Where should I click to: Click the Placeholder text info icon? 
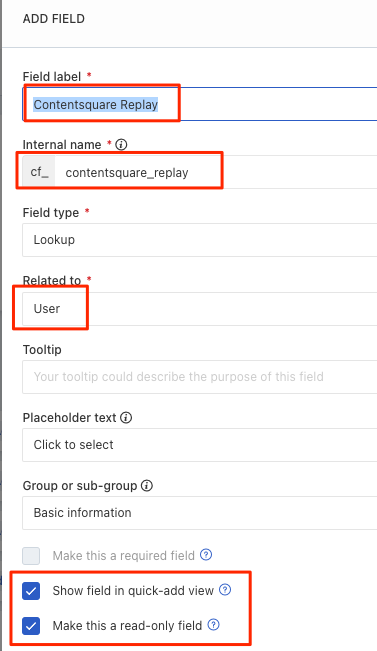126,417
